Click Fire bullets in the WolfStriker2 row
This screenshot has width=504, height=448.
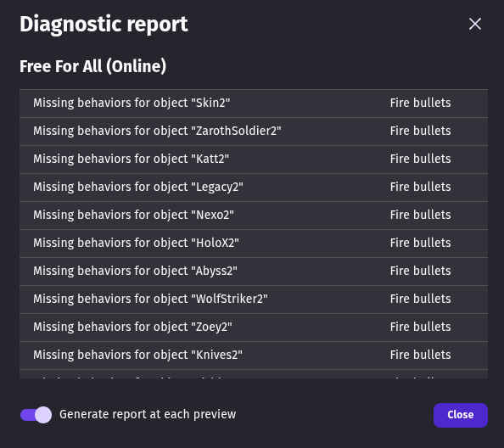tap(421, 299)
